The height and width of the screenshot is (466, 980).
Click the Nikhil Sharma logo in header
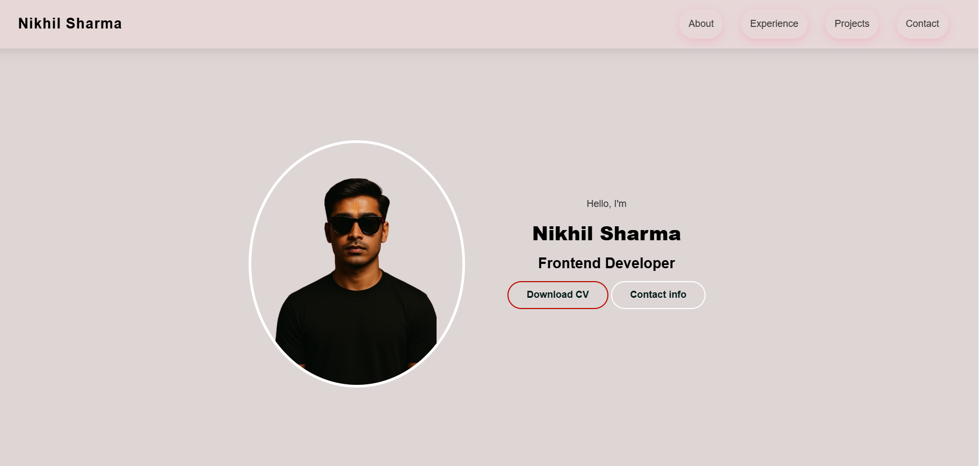pyautogui.click(x=70, y=24)
